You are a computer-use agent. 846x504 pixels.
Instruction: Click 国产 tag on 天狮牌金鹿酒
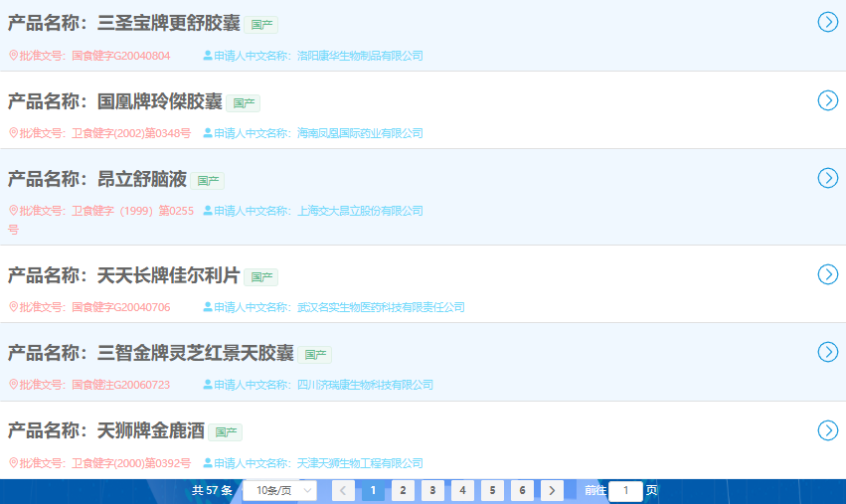[x=226, y=432]
